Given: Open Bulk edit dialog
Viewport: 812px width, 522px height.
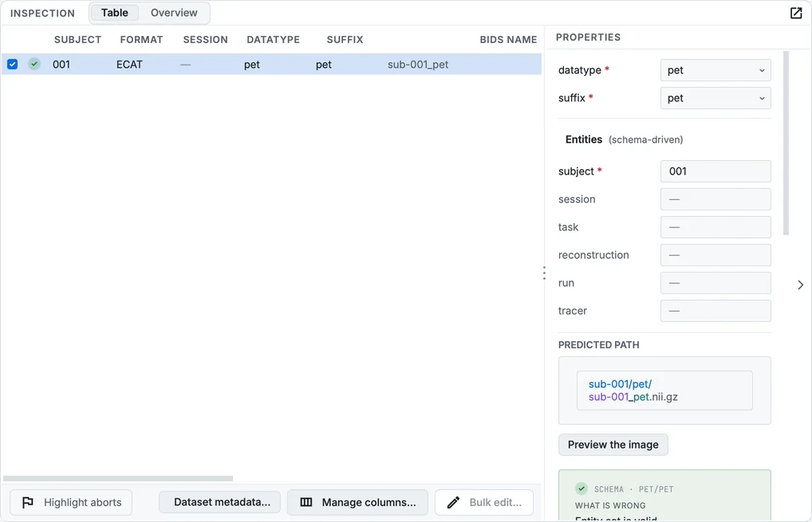Looking at the screenshot, I should click(x=484, y=502).
